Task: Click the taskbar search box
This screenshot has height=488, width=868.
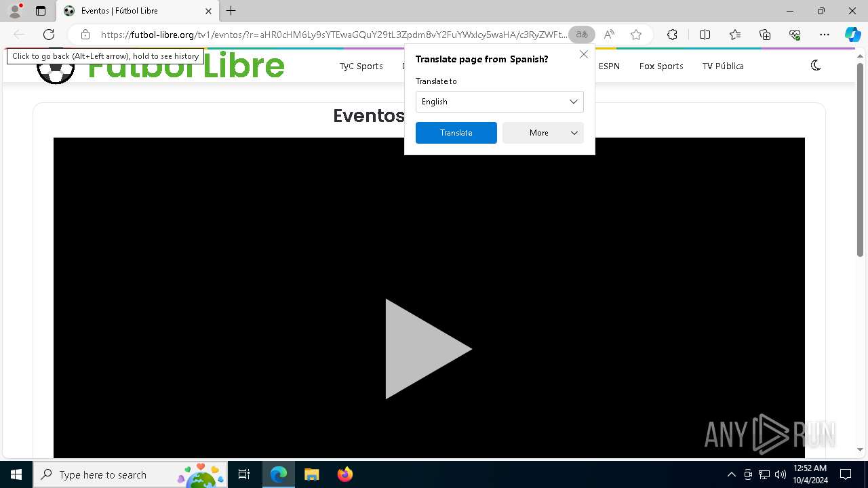Action: [130, 474]
